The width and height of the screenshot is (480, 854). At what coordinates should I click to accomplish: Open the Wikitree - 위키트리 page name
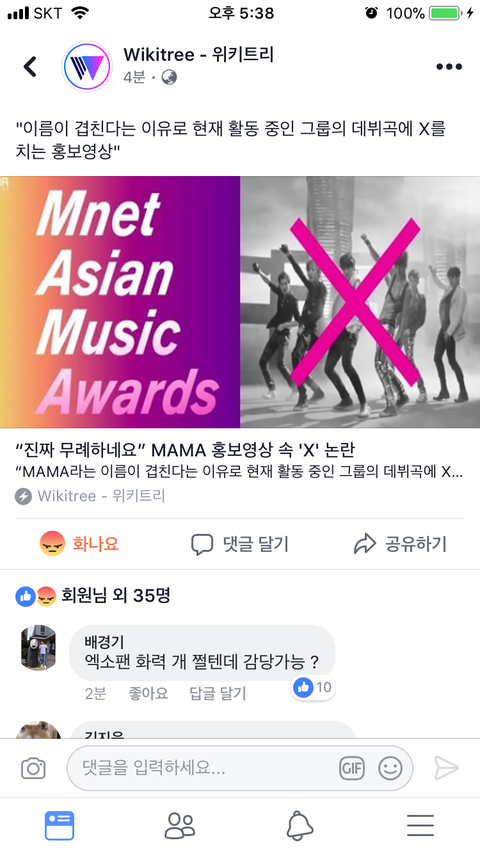coord(198,54)
